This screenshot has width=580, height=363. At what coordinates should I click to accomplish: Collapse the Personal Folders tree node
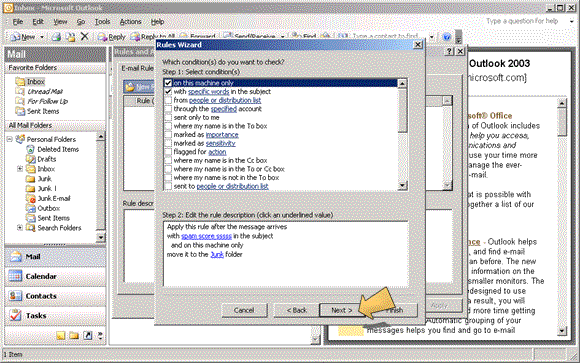tap(10, 139)
